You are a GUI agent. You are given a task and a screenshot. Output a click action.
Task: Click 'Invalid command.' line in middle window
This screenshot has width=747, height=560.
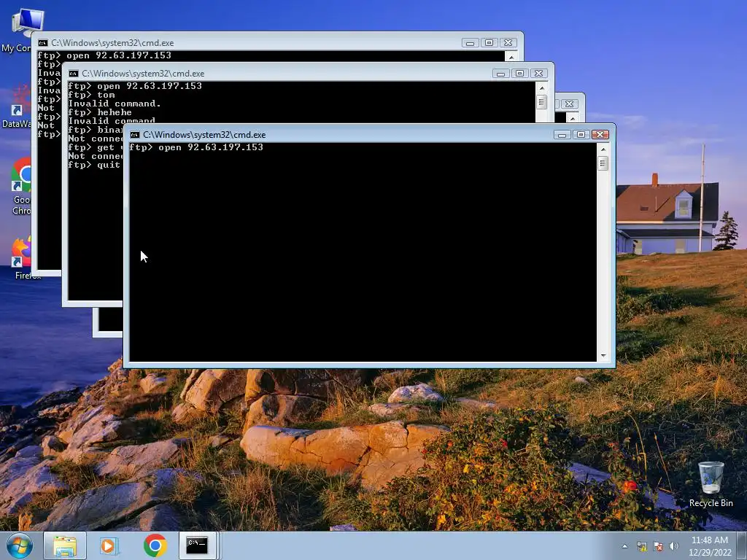[x=115, y=104]
